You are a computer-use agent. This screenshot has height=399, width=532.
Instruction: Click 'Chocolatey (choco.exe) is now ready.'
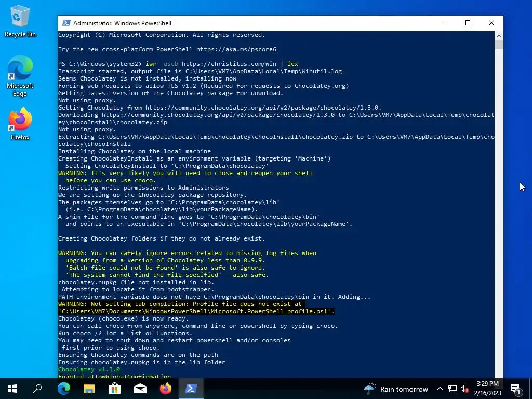click(x=124, y=318)
